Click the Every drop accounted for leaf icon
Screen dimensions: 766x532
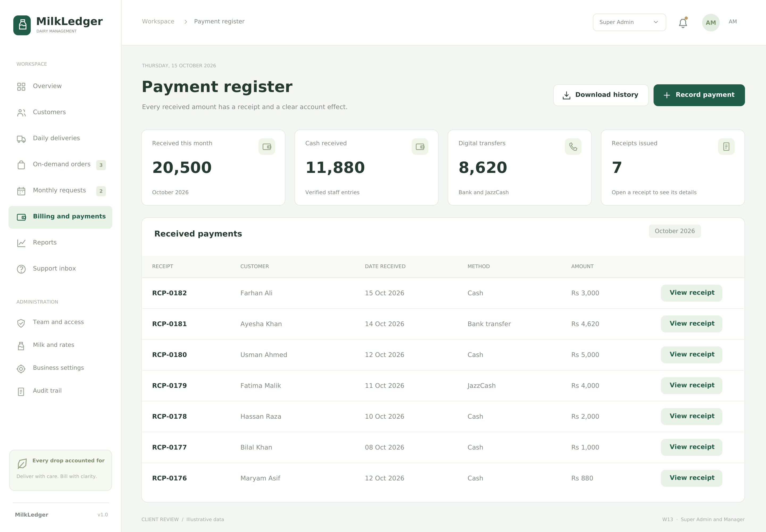tap(22, 464)
